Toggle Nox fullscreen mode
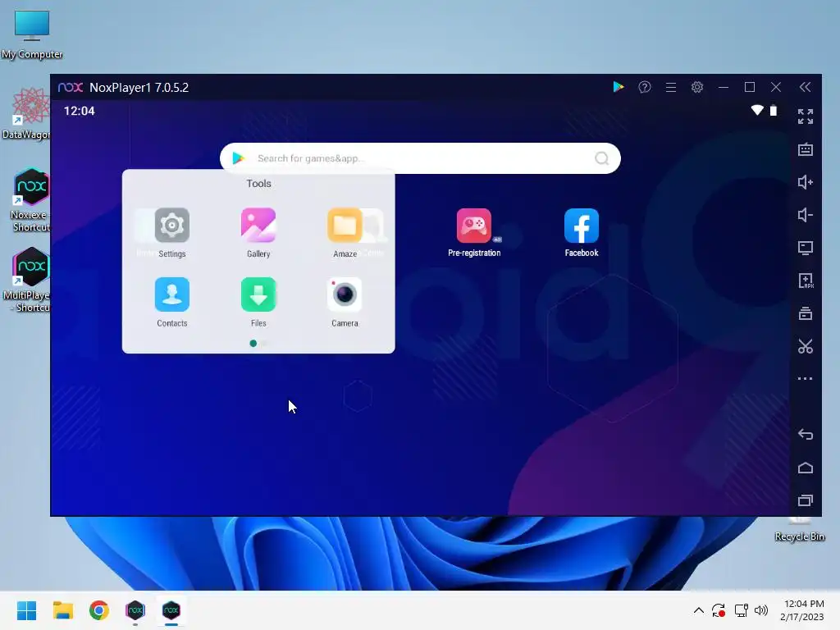Viewport: 840px width, 630px height. 806,116
